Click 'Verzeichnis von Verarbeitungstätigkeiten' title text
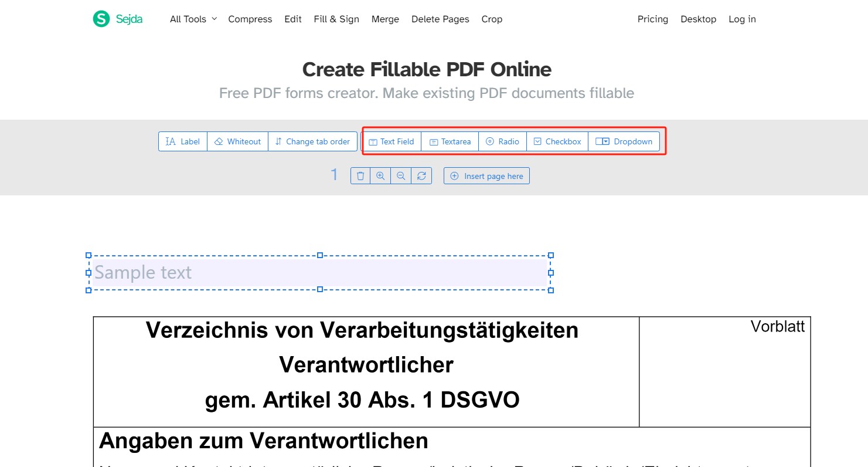868x467 pixels. [362, 330]
